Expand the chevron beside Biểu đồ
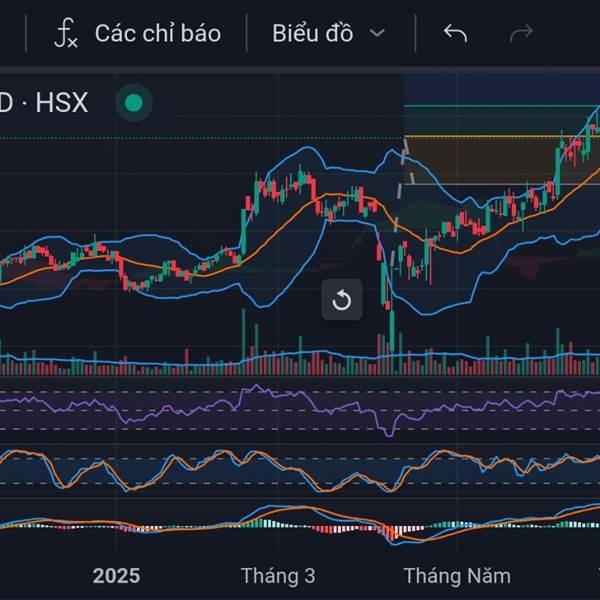Screen dimensions: 600x600 [377, 34]
